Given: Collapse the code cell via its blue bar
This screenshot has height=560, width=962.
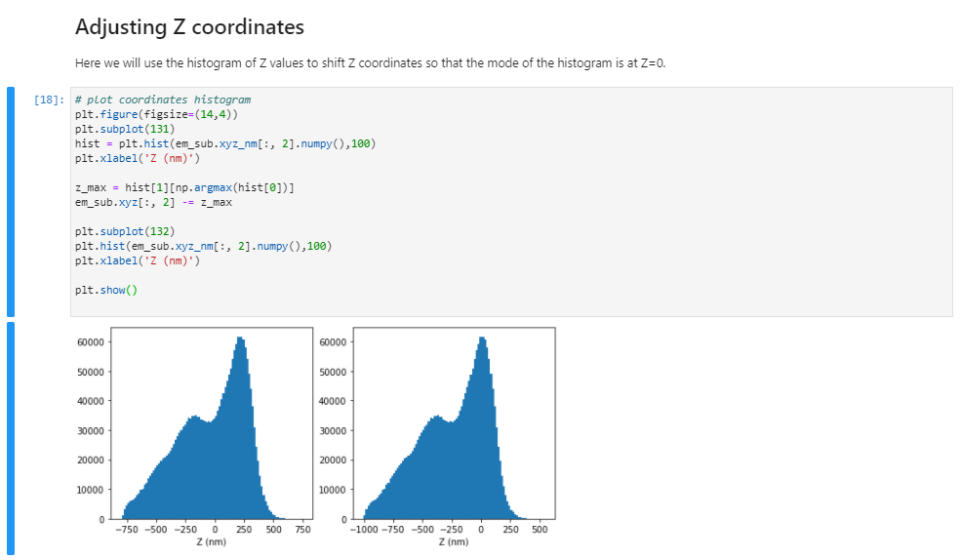Looking at the screenshot, I should pyautogui.click(x=11, y=202).
